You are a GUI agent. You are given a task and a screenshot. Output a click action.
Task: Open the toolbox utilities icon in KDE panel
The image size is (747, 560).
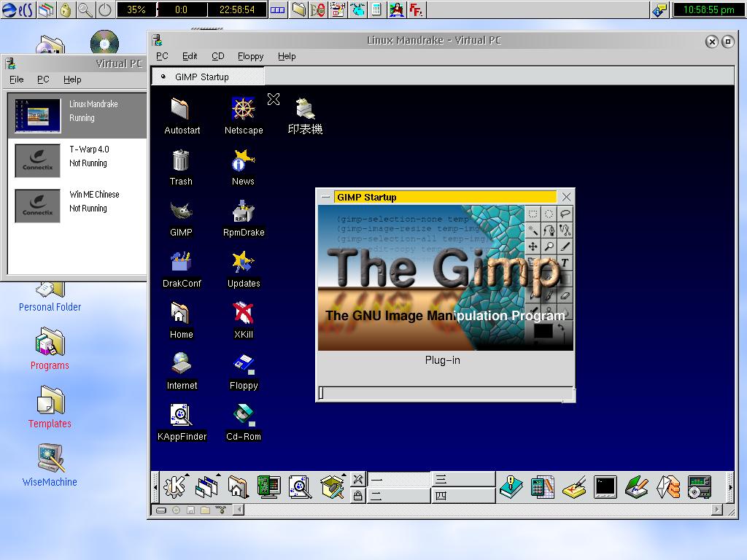332,486
